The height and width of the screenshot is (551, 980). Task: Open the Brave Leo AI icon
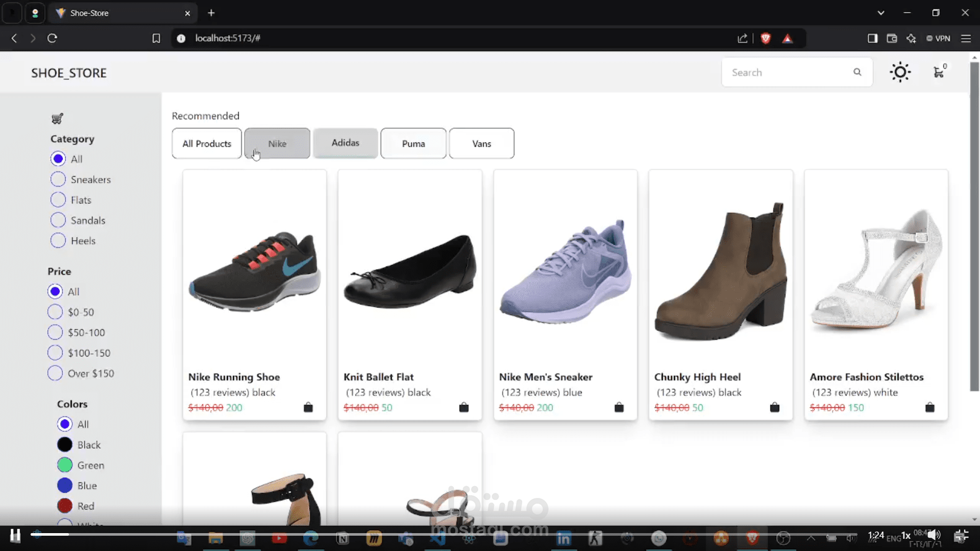pyautogui.click(x=911, y=38)
